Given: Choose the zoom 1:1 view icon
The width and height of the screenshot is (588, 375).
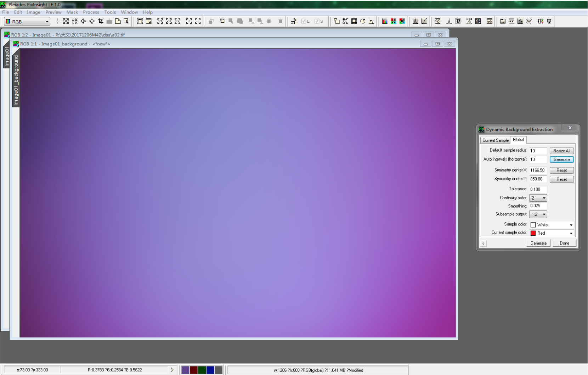Looking at the screenshot, I should click(160, 21).
